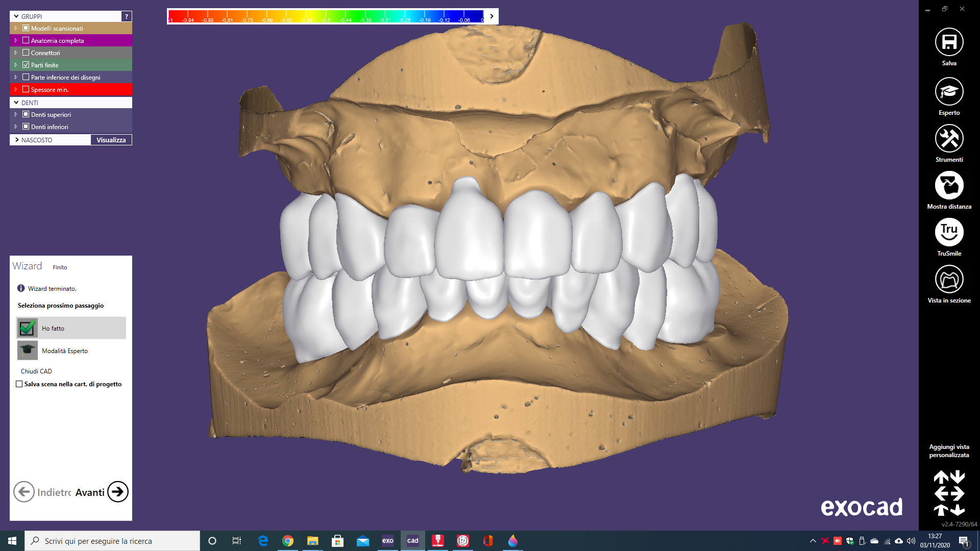
Task: Open Google Chrome from taskbar
Action: 288,541
